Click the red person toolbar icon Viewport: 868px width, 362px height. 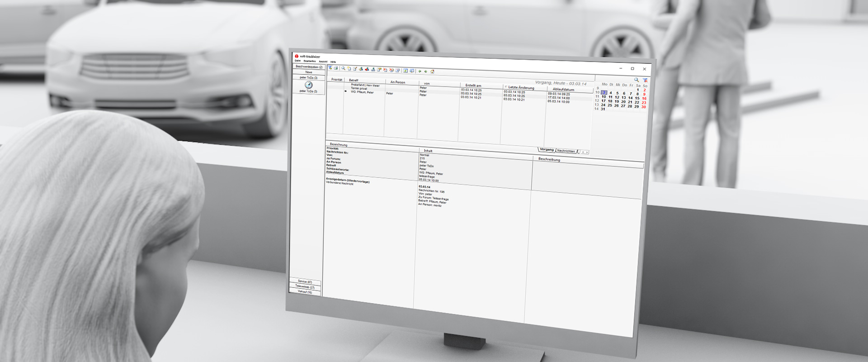click(x=367, y=69)
